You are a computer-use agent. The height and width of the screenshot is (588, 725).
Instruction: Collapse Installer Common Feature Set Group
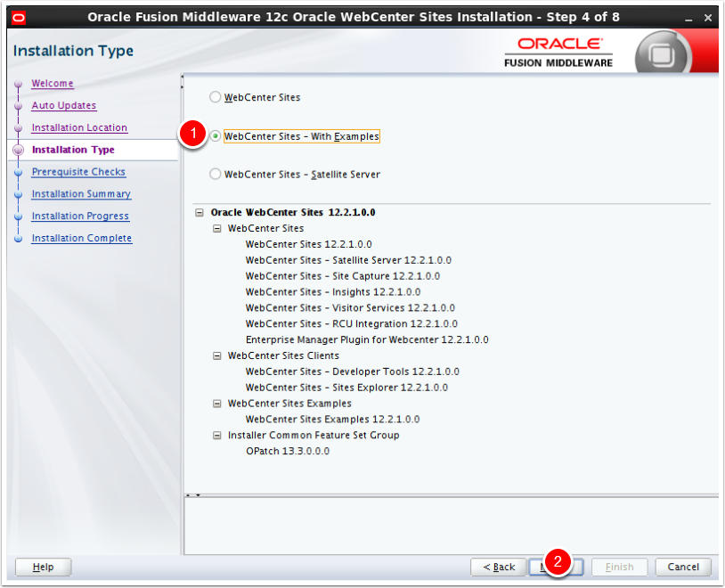click(x=217, y=436)
